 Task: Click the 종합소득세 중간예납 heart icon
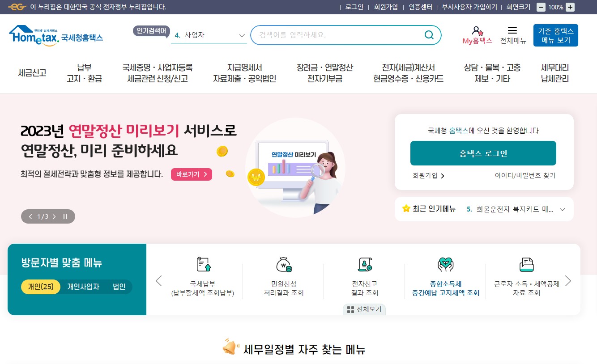point(445,265)
